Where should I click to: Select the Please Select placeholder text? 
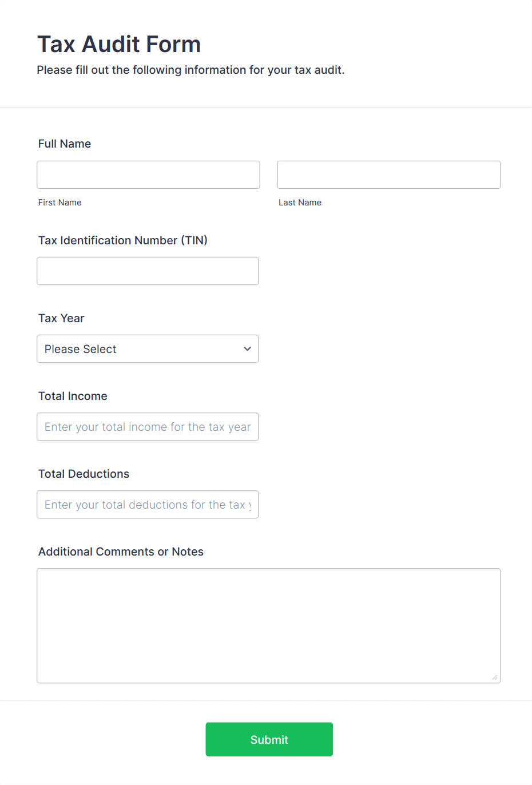(x=80, y=348)
